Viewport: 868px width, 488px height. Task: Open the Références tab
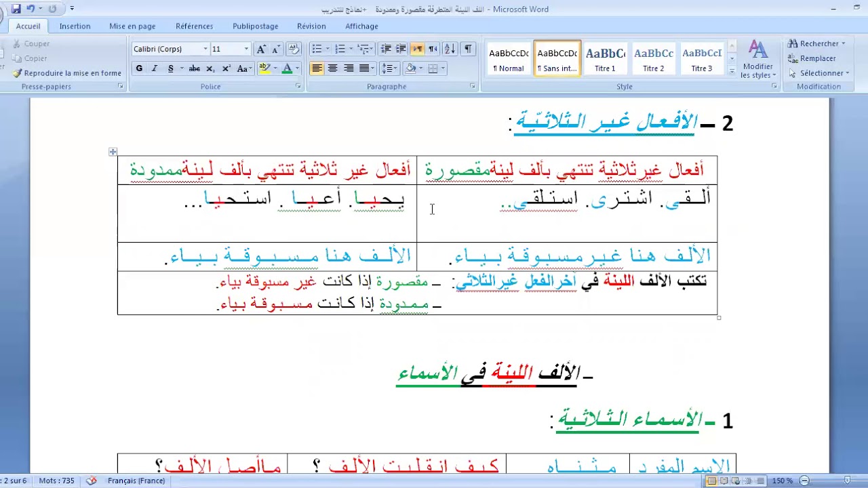[195, 26]
